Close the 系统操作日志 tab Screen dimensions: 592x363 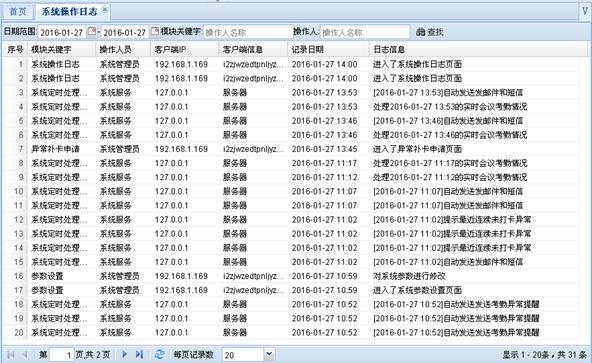[105, 9]
